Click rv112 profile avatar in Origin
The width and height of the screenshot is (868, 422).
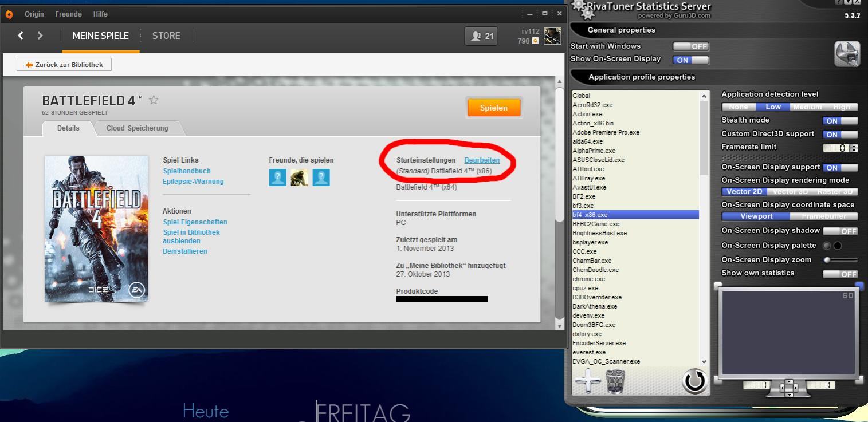pos(552,36)
